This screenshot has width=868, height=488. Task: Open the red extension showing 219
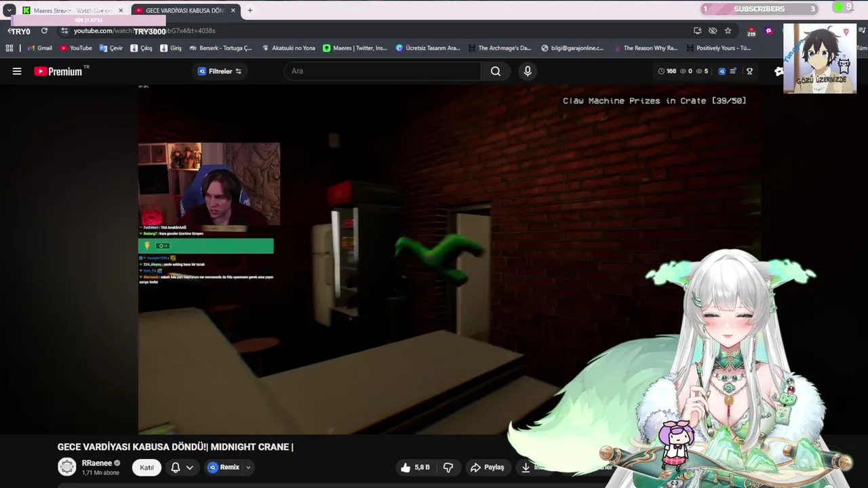[x=751, y=31]
